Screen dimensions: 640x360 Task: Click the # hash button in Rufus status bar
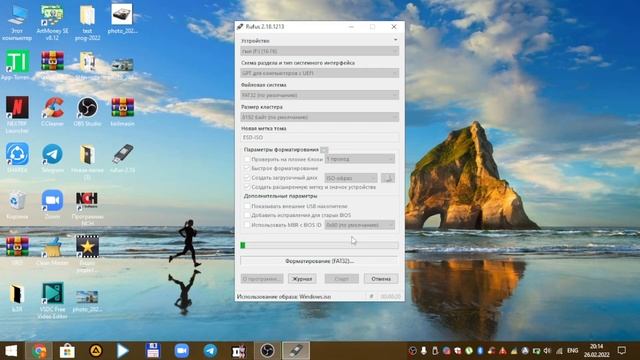pos(371,296)
